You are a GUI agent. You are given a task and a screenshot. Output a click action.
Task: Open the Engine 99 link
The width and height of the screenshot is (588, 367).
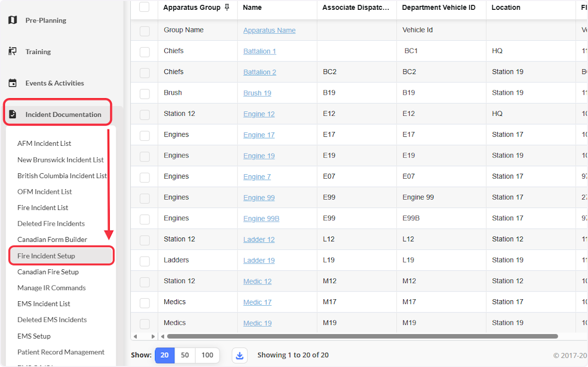tap(259, 198)
